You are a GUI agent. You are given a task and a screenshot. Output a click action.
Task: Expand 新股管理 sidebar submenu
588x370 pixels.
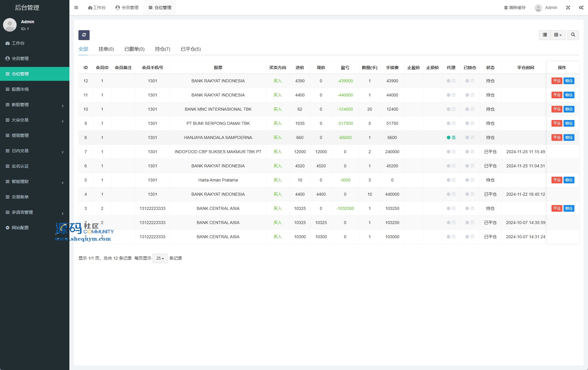20,105
